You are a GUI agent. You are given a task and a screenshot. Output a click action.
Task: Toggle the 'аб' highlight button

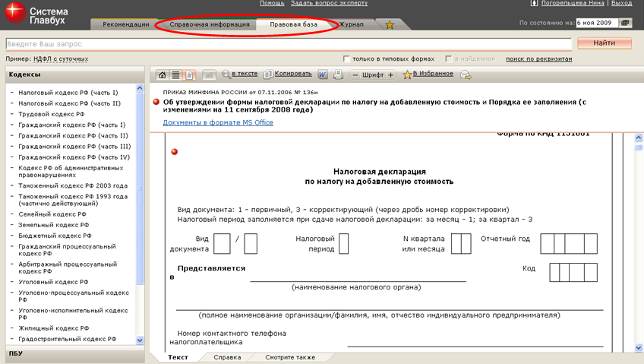click(x=209, y=74)
